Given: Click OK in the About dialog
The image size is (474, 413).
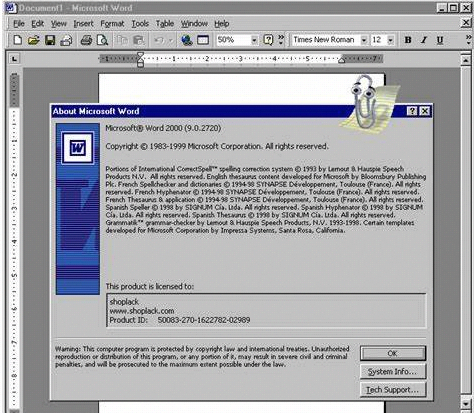Looking at the screenshot, I should pyautogui.click(x=393, y=353).
